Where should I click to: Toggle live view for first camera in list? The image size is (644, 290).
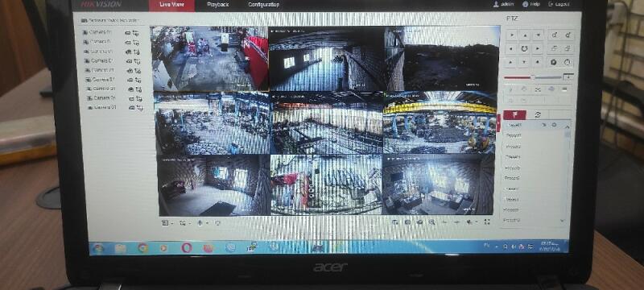128,32
